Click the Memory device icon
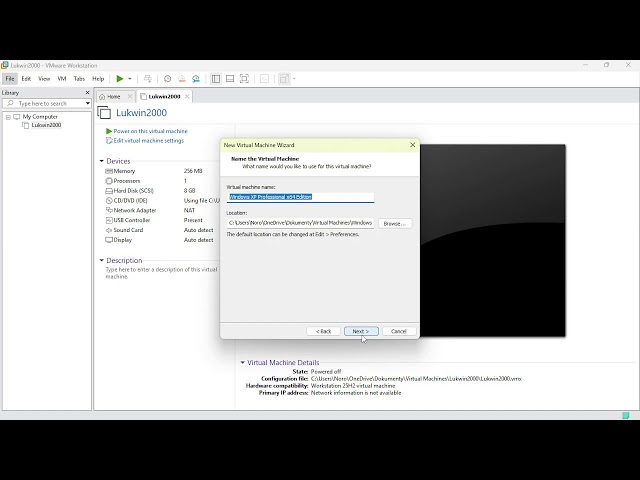The image size is (640, 480). point(109,171)
